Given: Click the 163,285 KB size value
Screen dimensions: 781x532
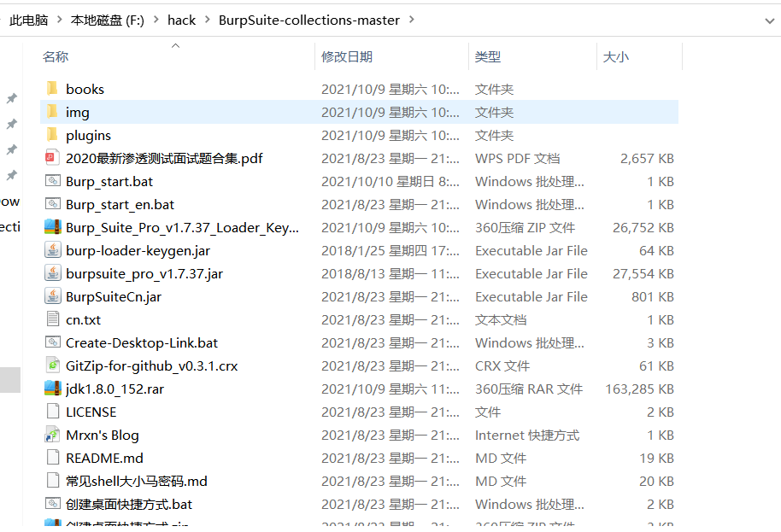Looking at the screenshot, I should (x=639, y=389).
